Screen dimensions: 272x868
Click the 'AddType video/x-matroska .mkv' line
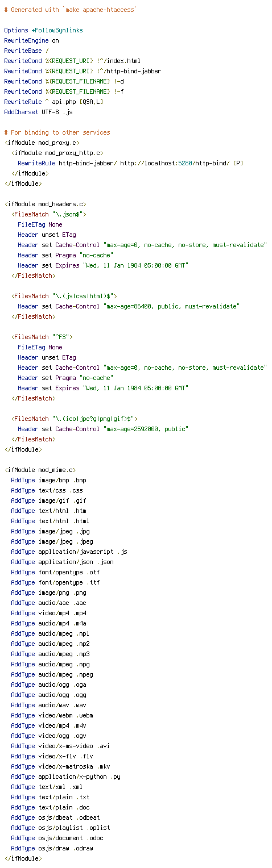(x=60, y=766)
